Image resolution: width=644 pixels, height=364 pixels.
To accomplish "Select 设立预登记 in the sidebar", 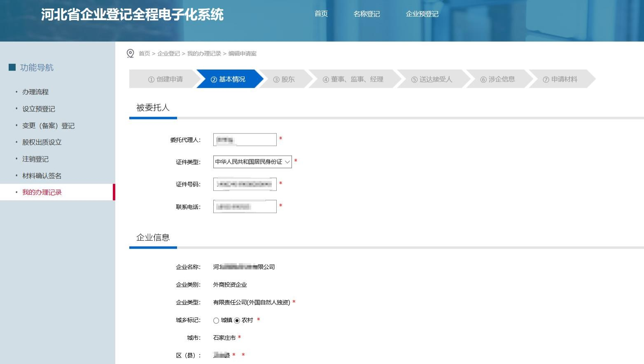I will coord(39,109).
